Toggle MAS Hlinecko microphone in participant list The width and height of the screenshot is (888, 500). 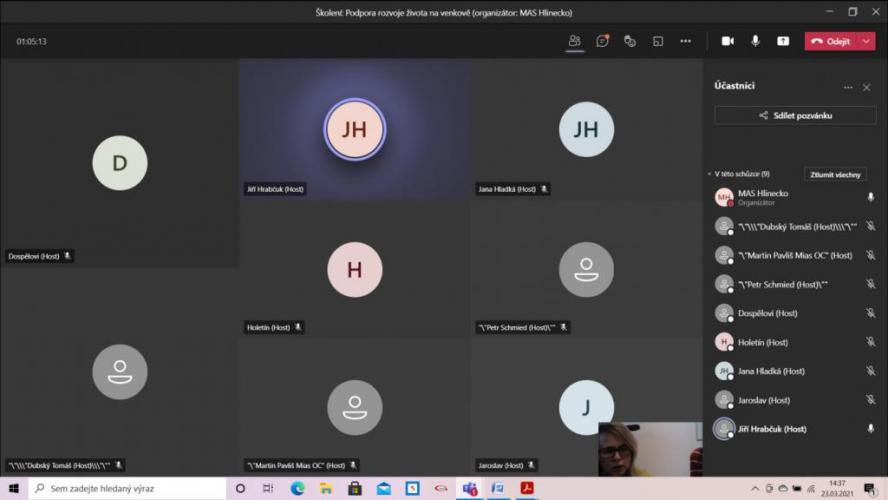tap(870, 197)
